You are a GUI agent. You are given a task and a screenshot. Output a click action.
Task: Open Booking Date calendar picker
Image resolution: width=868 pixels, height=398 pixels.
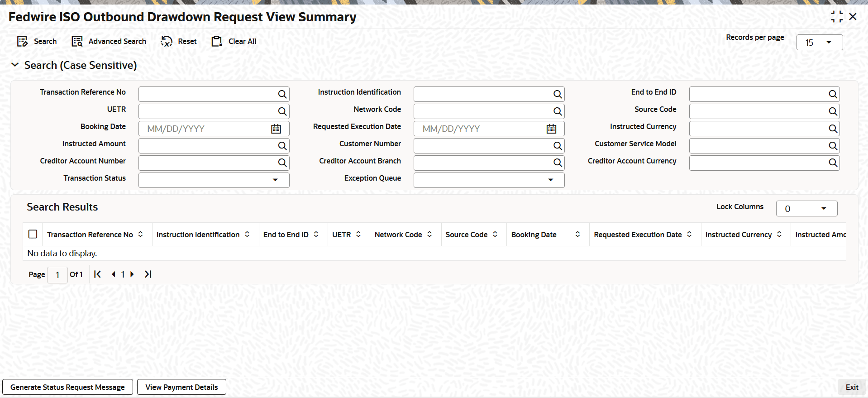click(x=276, y=129)
